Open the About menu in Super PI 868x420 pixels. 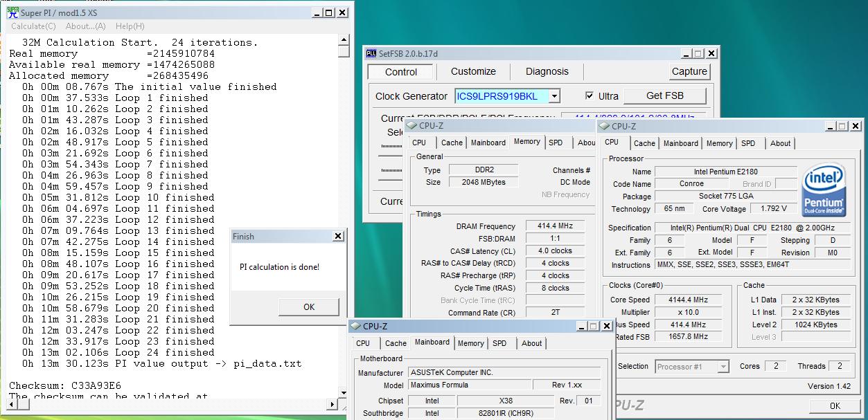pyautogui.click(x=86, y=26)
